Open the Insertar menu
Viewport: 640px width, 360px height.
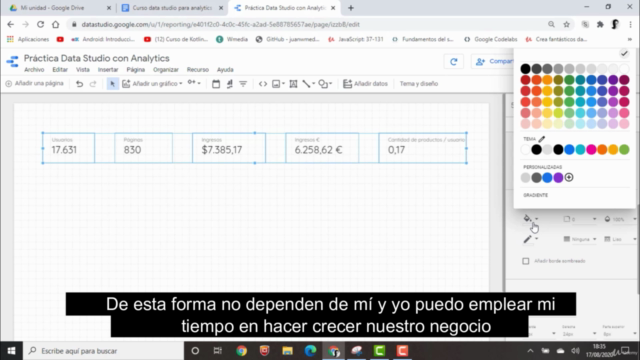108,70
